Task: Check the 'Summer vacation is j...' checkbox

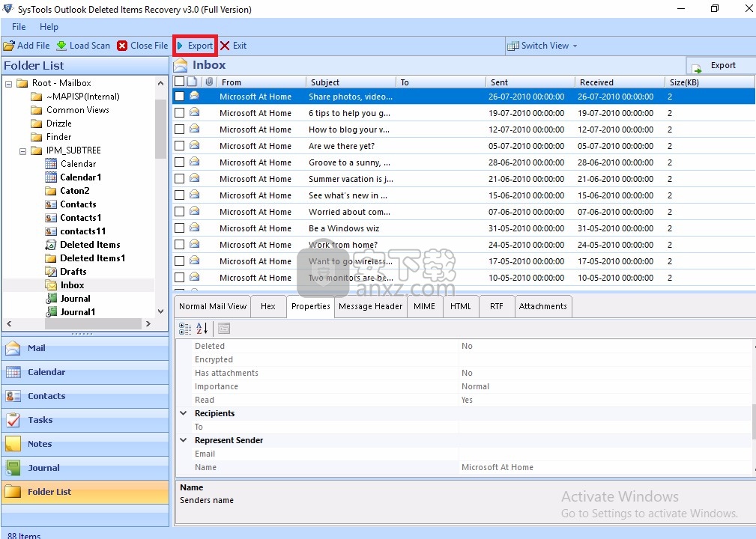Action: click(179, 179)
